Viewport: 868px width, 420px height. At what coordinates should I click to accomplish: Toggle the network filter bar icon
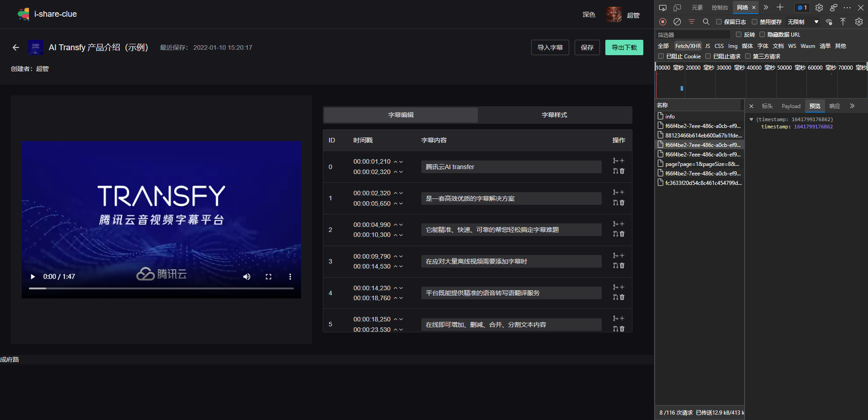coord(692,22)
